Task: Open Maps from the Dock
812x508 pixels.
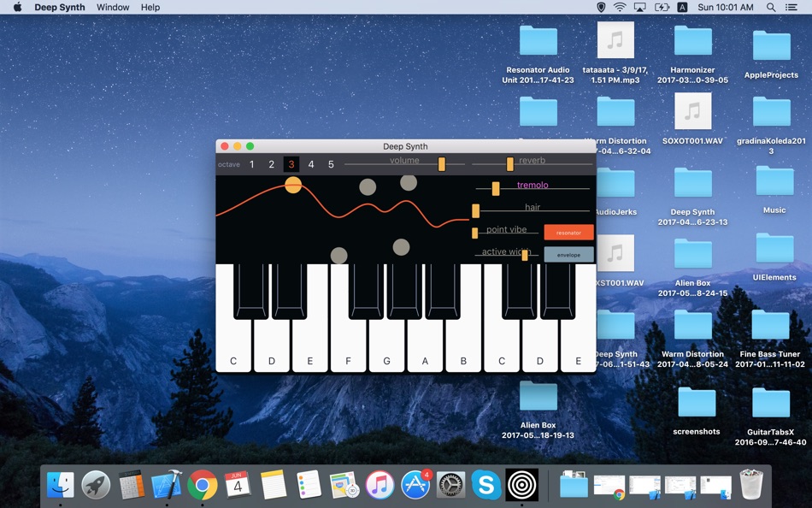Action: point(344,485)
